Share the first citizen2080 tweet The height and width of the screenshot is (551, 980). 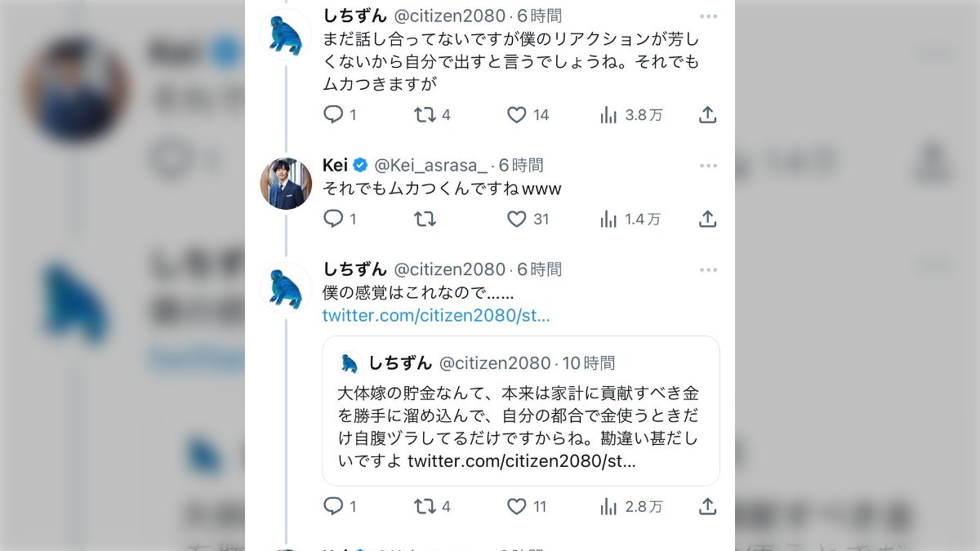pos(707,115)
